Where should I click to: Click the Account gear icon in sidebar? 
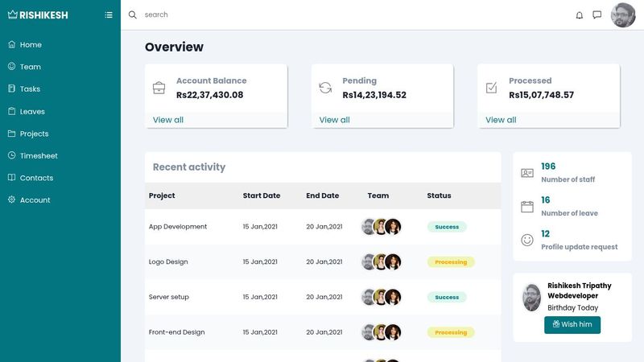click(x=11, y=200)
